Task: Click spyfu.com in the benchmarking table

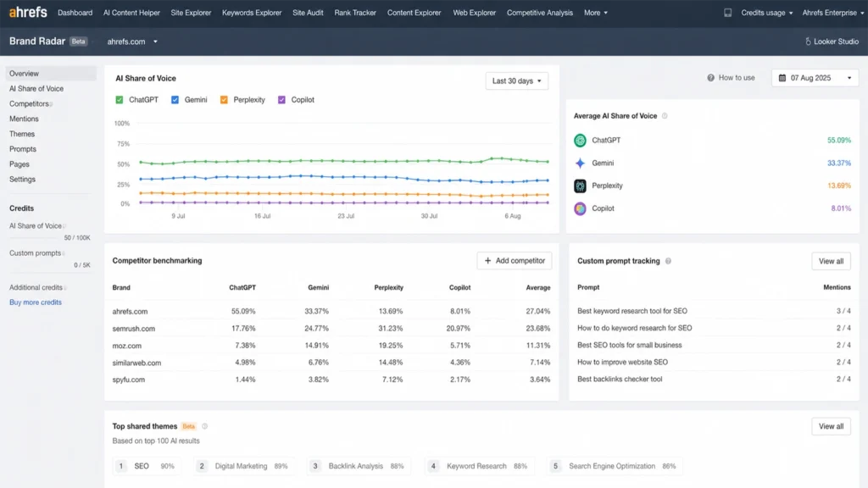Action: coord(129,380)
